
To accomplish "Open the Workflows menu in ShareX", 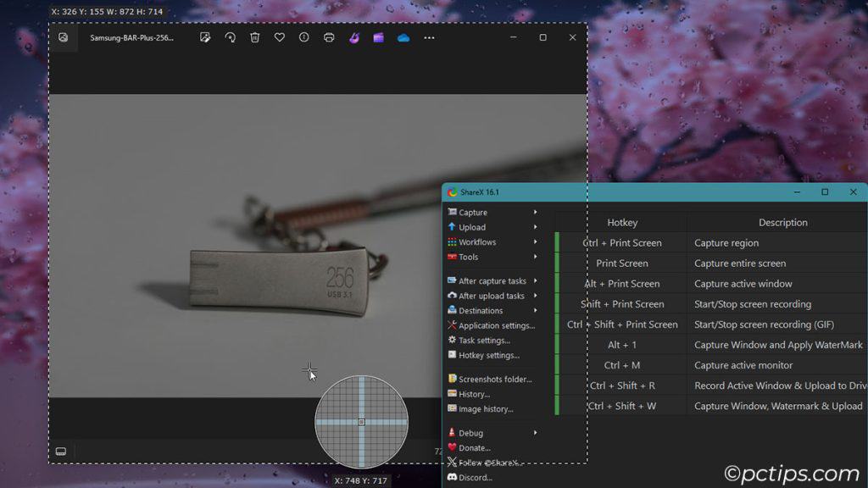I will (476, 242).
